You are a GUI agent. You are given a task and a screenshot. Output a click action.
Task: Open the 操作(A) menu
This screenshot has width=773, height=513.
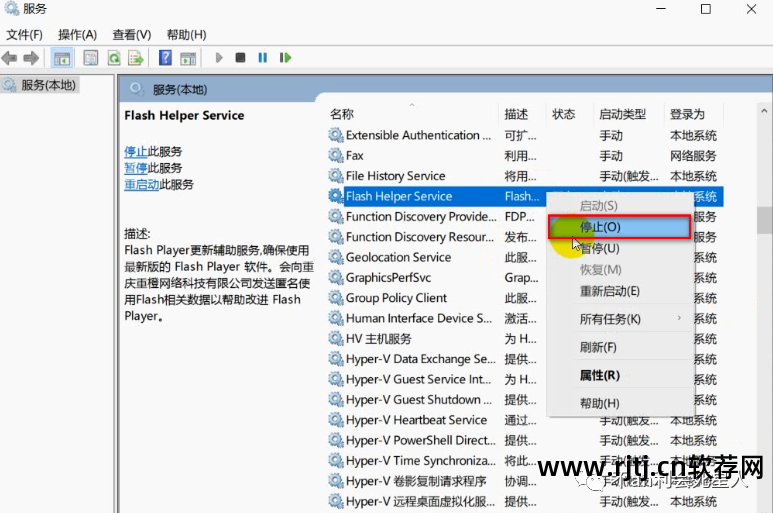(x=77, y=34)
